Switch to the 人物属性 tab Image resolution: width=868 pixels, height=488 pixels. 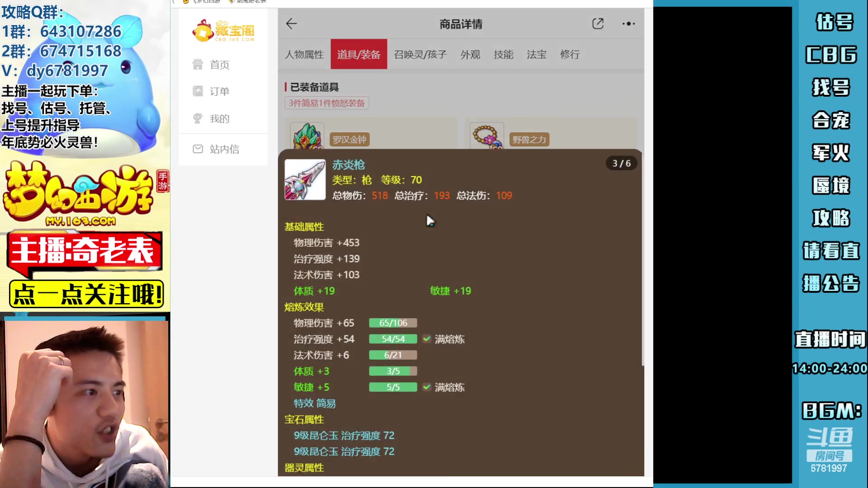[x=304, y=55]
